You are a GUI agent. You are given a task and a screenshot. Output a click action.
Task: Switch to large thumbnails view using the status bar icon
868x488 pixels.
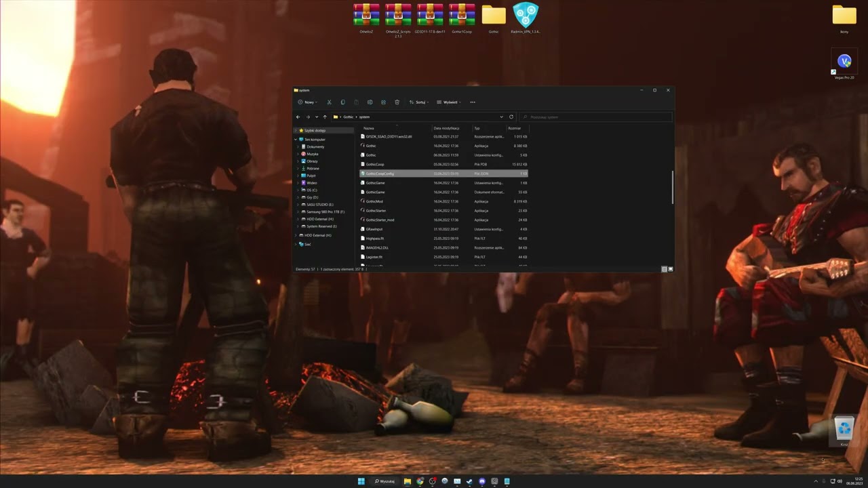coord(671,269)
